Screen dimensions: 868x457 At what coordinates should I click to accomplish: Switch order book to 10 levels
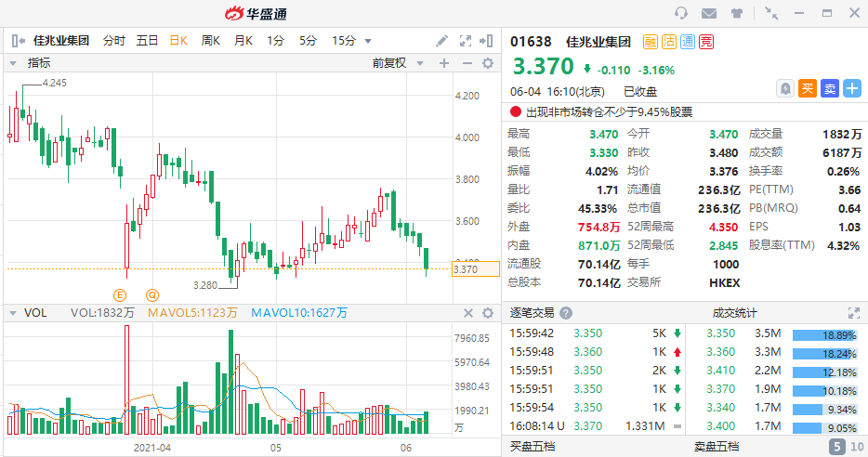point(857,447)
